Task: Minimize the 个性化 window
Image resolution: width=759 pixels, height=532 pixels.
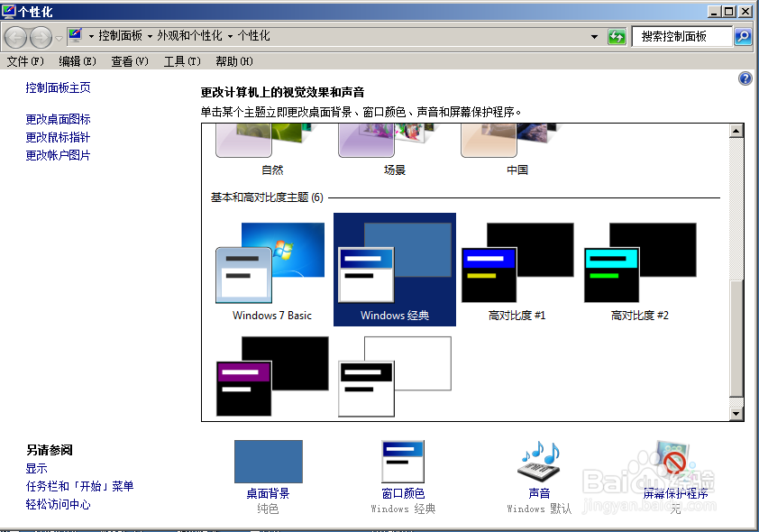Action: [x=714, y=11]
